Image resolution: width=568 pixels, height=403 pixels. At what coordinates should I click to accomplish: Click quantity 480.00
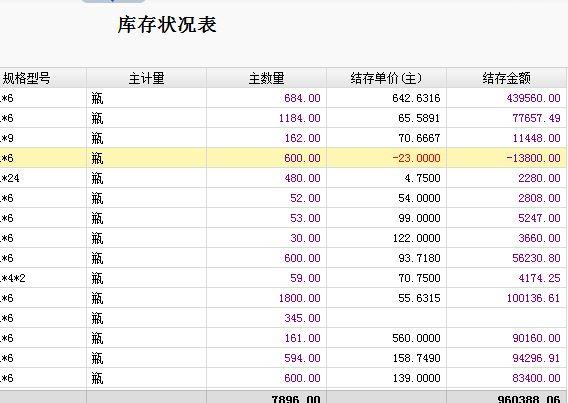pos(266,178)
